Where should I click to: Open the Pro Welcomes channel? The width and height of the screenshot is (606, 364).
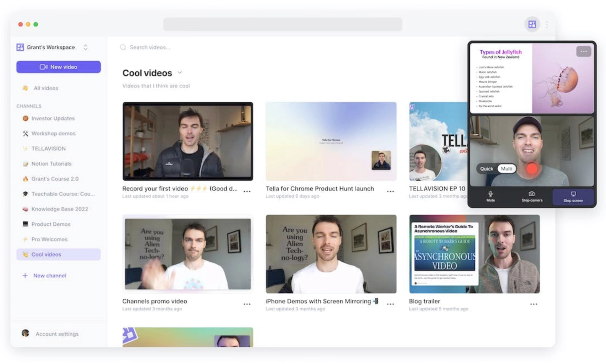click(x=58, y=239)
